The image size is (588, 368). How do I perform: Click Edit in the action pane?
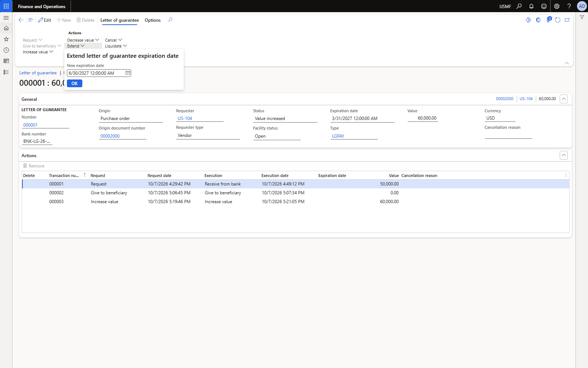[45, 20]
